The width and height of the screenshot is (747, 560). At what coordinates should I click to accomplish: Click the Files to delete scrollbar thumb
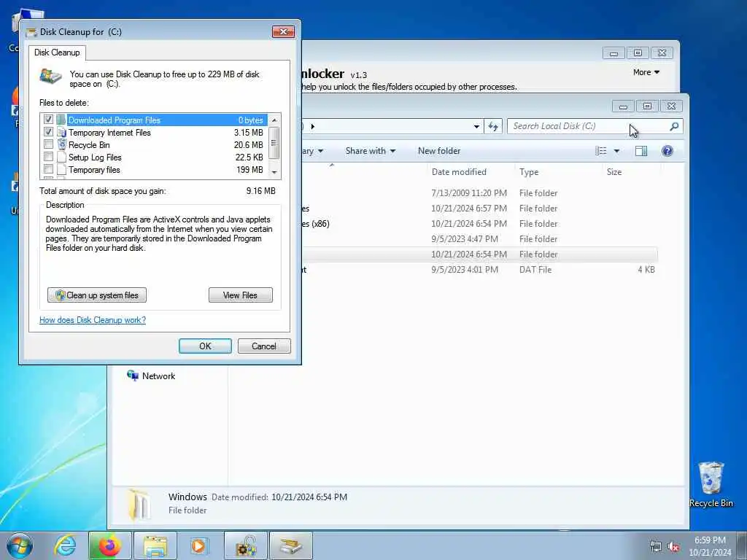274,143
